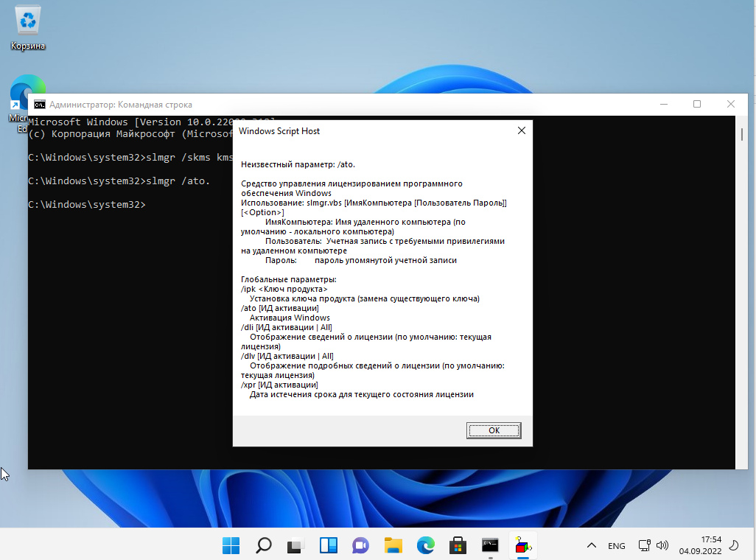The image size is (756, 560).
Task: Open Chat (Teams) on the taskbar
Action: pos(360,545)
